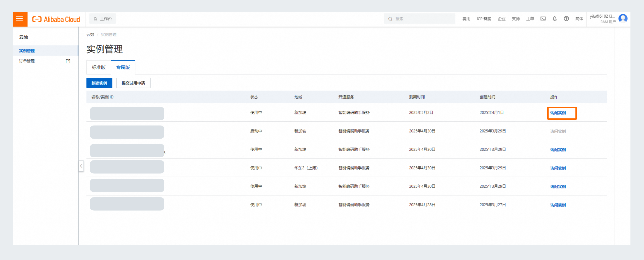
Task: Open the ICP 备案 menu
Action: pos(484,19)
